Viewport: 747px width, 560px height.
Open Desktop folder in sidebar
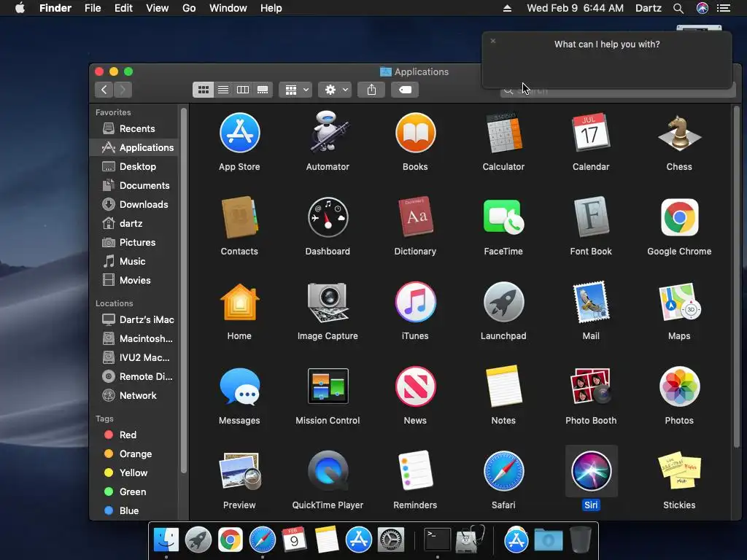pos(134,167)
